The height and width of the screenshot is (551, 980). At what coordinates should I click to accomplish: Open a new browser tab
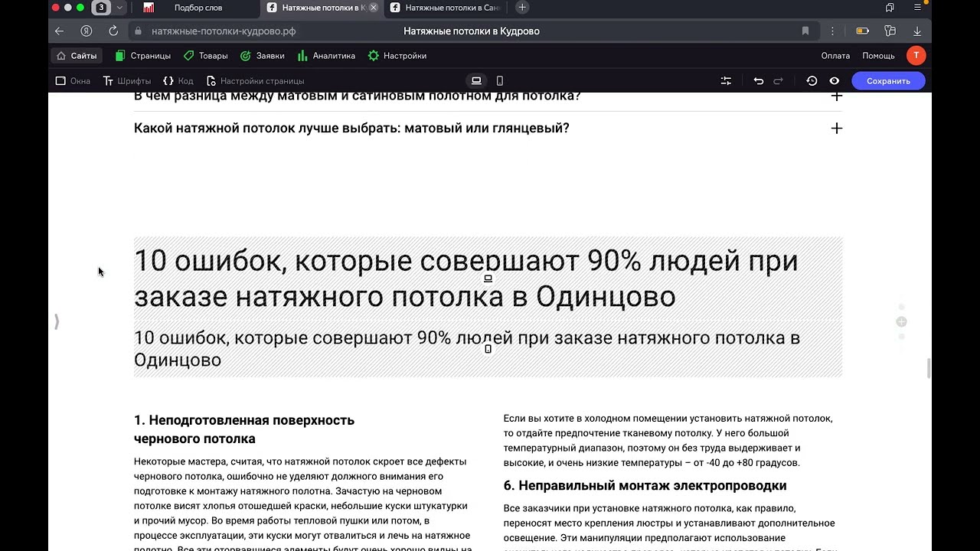point(522,8)
